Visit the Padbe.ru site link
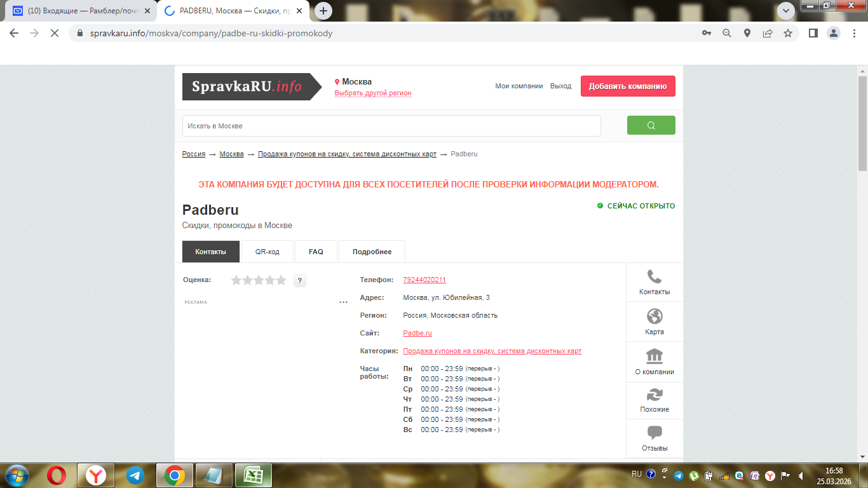Image resolution: width=868 pixels, height=488 pixels. tap(417, 333)
